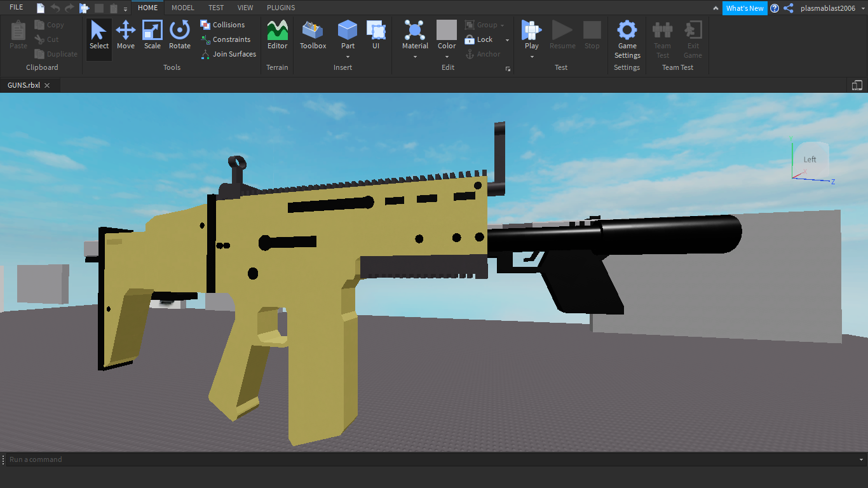
Task: Open the command bar history dropdown
Action: point(862,459)
